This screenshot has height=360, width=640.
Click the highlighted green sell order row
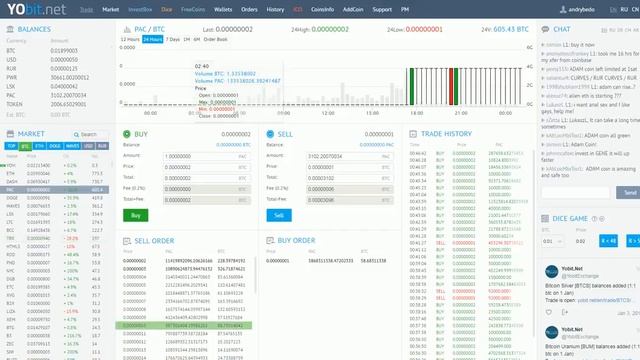tap(184, 325)
